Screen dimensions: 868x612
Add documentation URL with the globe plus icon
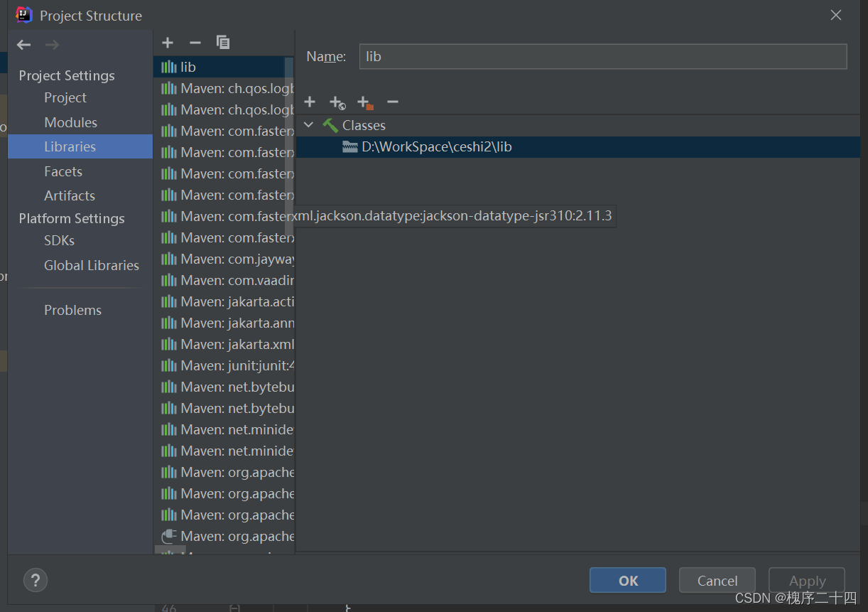(337, 103)
